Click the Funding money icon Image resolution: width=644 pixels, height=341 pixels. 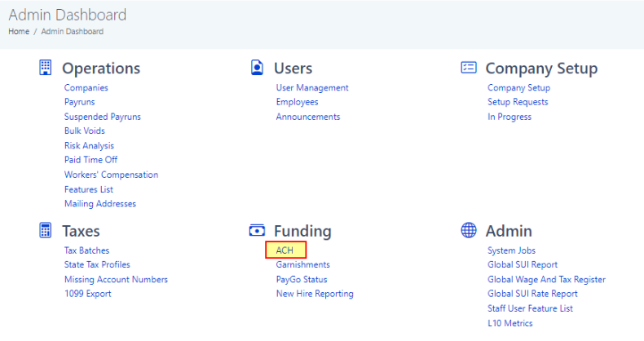257,231
